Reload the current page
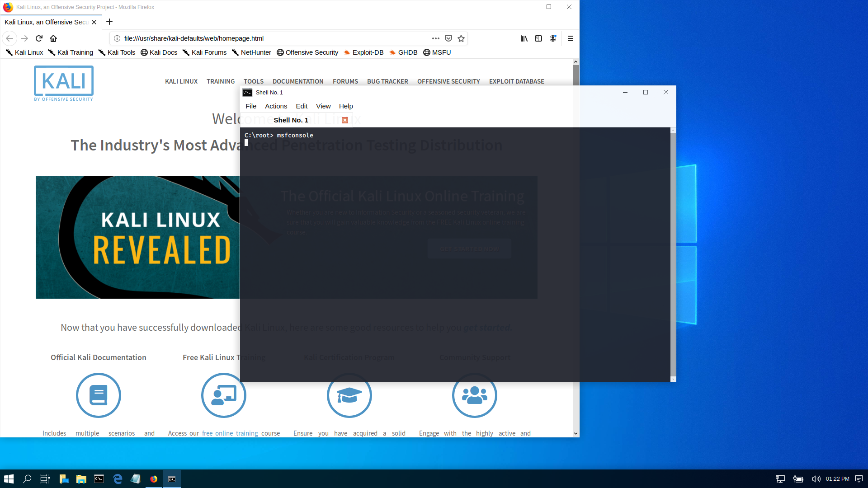Viewport: 868px width, 488px height. pos(39,38)
